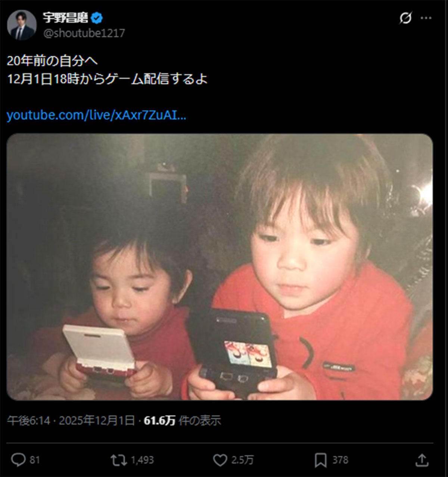Viewport: 448px width, 477px height.
Task: Click the 378 bookmarks count
Action: [x=340, y=460]
